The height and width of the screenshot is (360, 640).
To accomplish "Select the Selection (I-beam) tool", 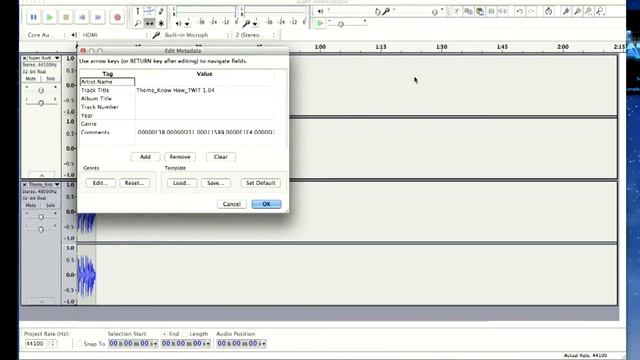I will (x=138, y=11).
